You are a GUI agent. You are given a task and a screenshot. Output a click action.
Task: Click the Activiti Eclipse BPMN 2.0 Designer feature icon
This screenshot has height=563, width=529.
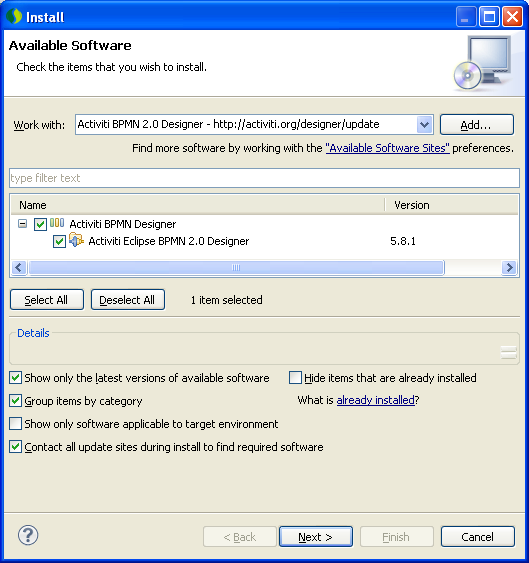pos(76,240)
